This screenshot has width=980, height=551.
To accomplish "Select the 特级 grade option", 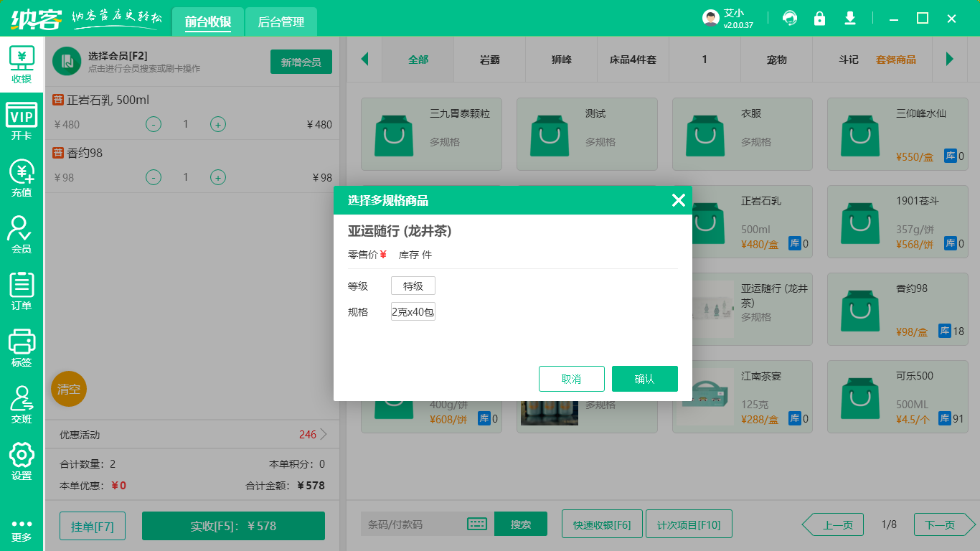I will pyautogui.click(x=413, y=285).
